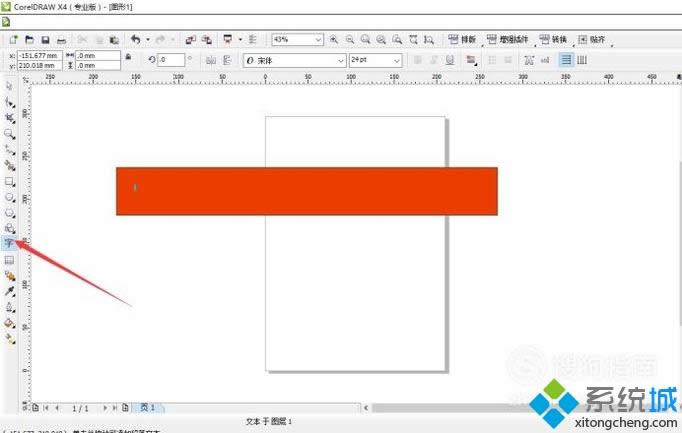Set text to horizontal direction
This screenshot has height=433, width=682.
click(566, 60)
